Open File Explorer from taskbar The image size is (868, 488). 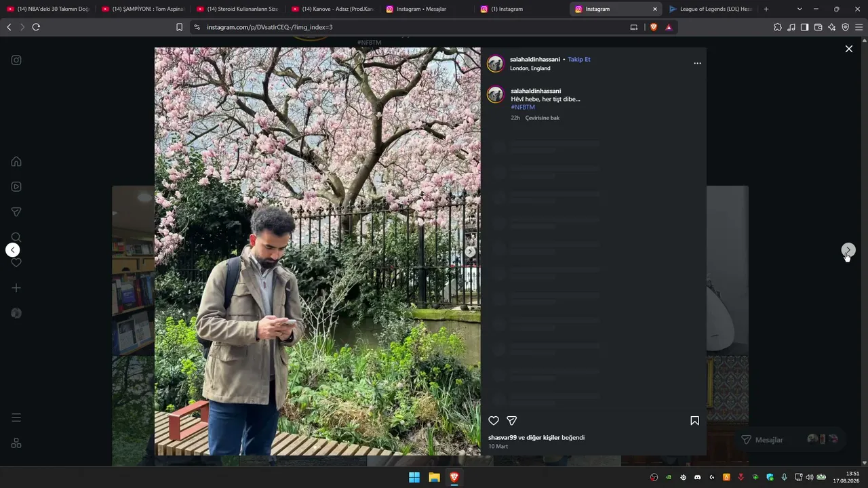(434, 477)
